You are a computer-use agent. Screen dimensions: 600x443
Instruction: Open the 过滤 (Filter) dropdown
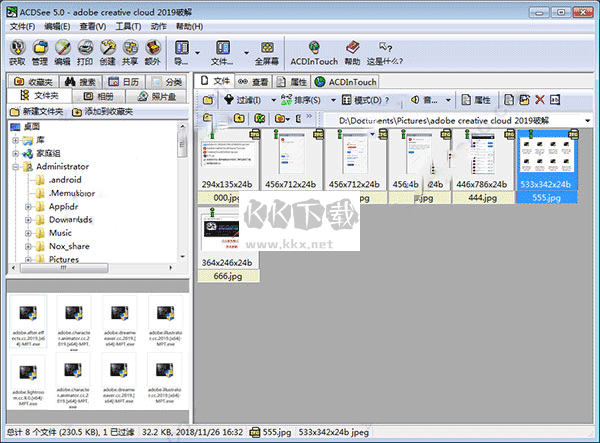[247, 100]
